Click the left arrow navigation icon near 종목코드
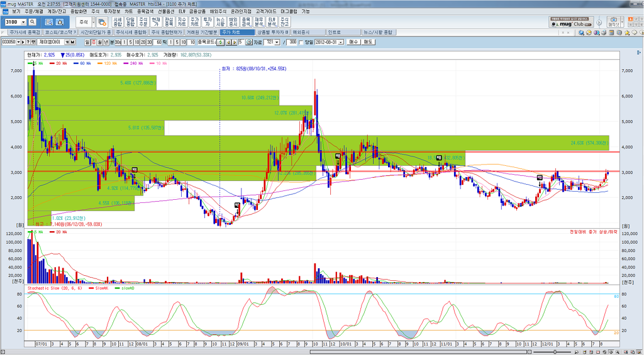Screen dimensions: 644x355 pos(228,42)
